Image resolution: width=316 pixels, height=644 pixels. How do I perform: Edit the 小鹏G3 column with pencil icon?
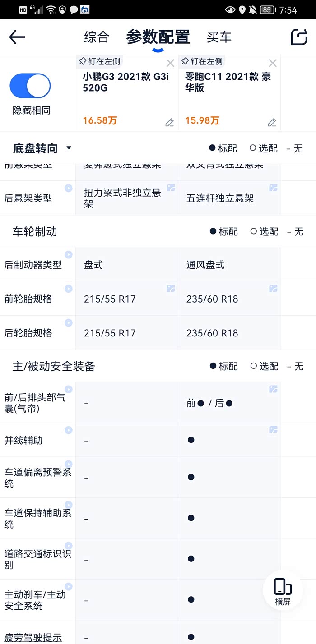169,122
